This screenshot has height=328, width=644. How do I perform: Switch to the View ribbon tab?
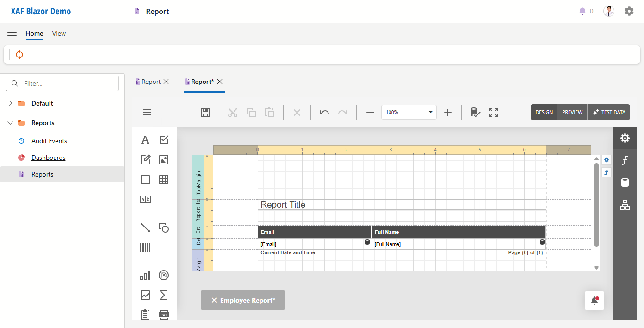[x=59, y=33]
